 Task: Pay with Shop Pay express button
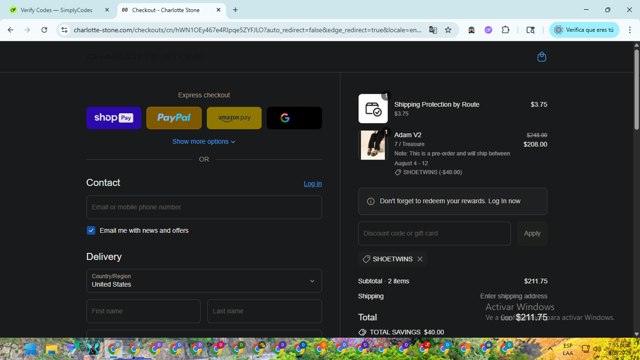[x=113, y=118]
